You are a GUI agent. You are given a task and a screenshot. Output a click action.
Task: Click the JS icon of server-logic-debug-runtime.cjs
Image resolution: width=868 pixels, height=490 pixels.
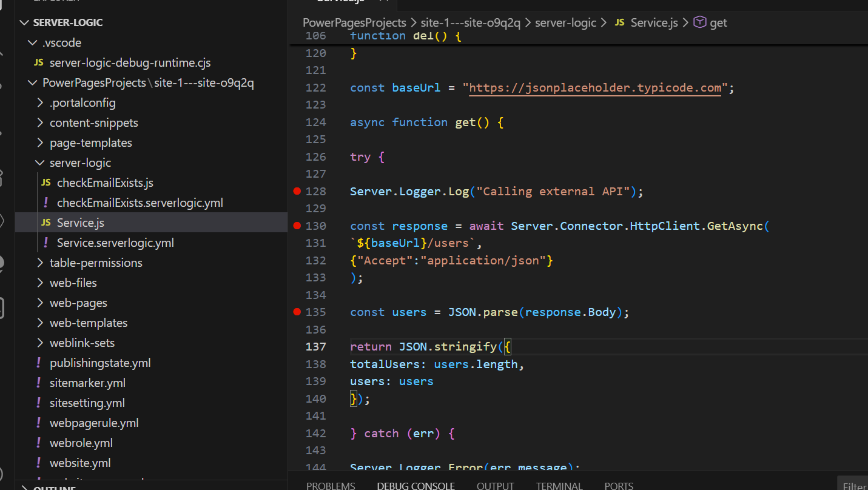click(39, 62)
